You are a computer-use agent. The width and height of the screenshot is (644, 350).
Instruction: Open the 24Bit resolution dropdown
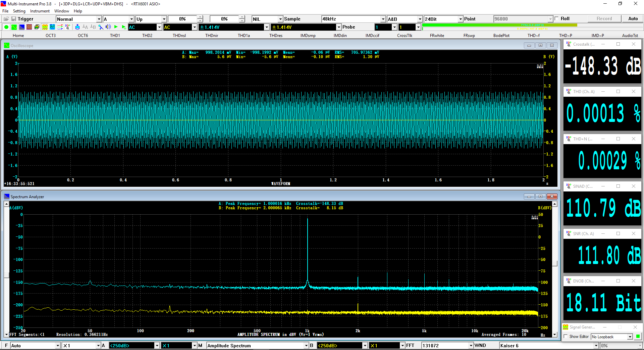pos(461,19)
